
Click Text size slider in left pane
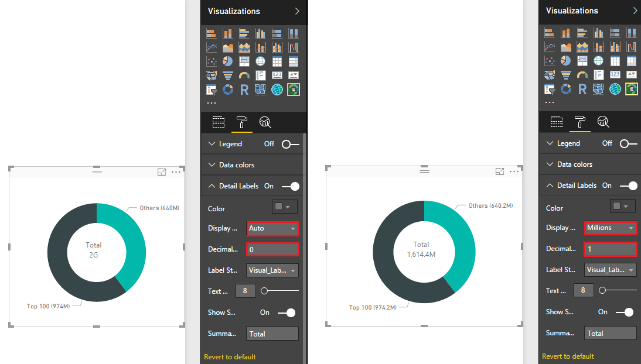280,291
